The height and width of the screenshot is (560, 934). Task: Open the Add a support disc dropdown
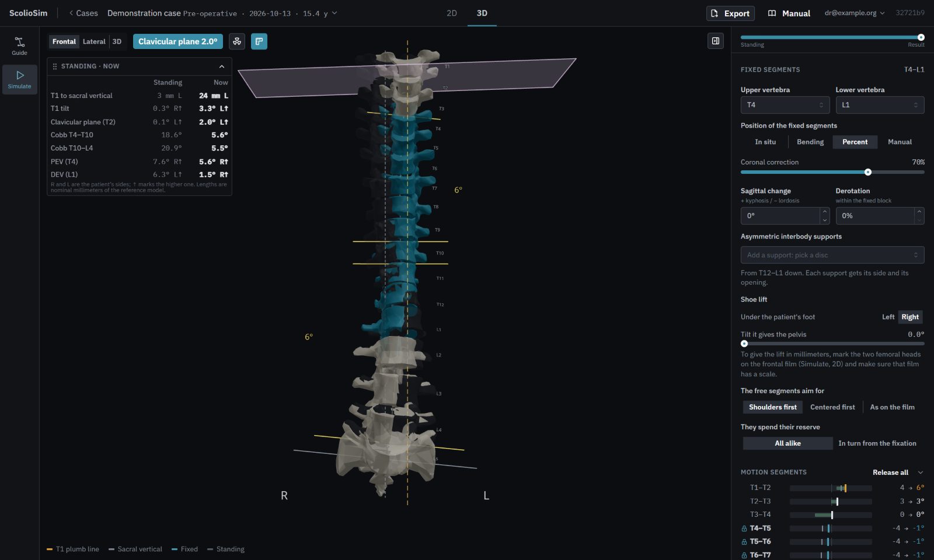[832, 255]
